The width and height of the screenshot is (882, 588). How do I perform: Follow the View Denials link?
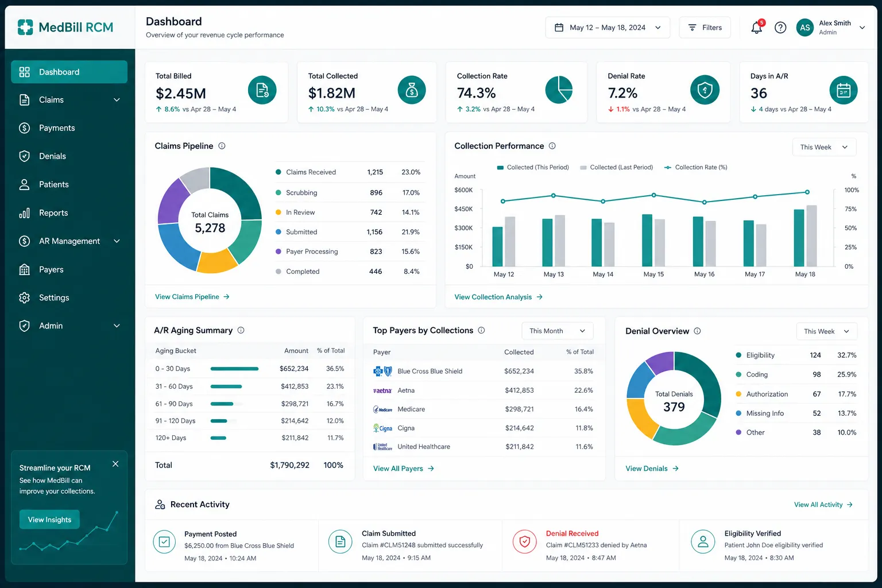click(x=652, y=469)
